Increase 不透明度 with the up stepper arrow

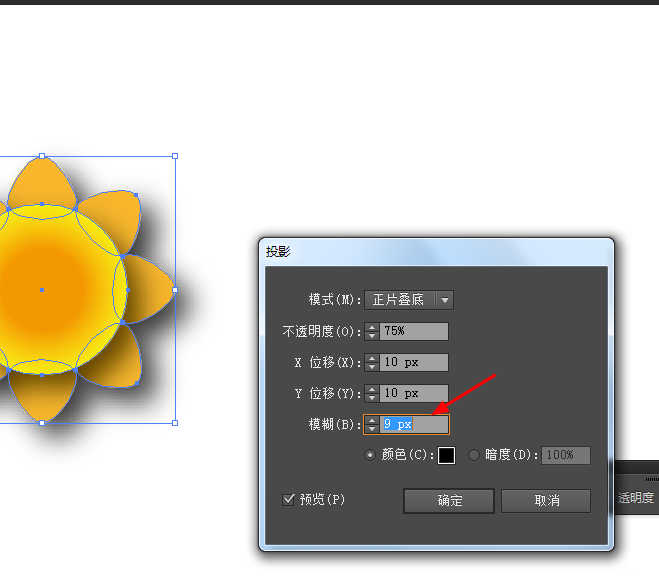[372, 327]
